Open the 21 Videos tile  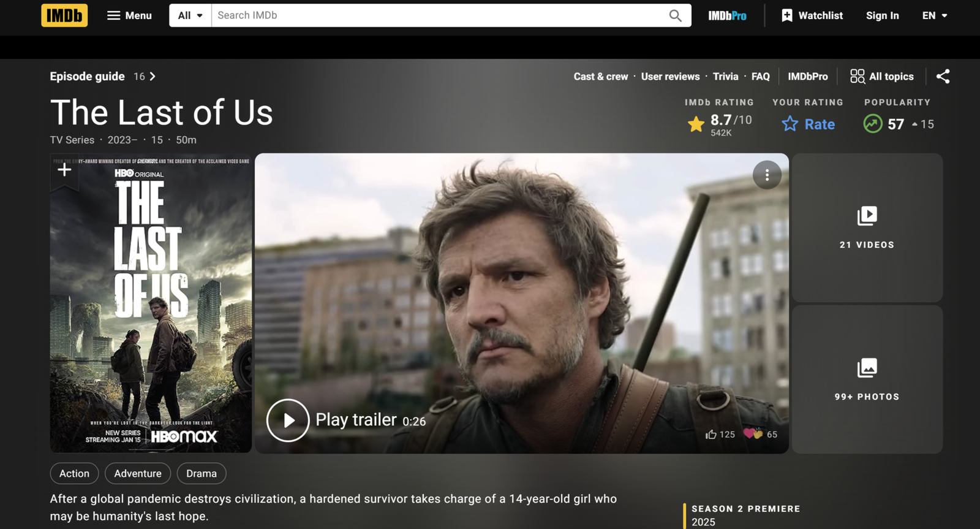coord(867,227)
